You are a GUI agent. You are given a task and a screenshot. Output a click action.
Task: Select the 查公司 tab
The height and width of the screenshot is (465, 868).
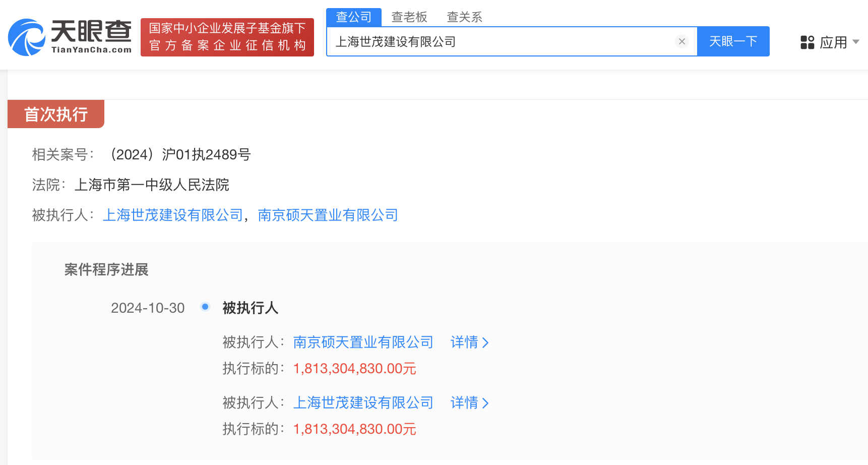(353, 17)
